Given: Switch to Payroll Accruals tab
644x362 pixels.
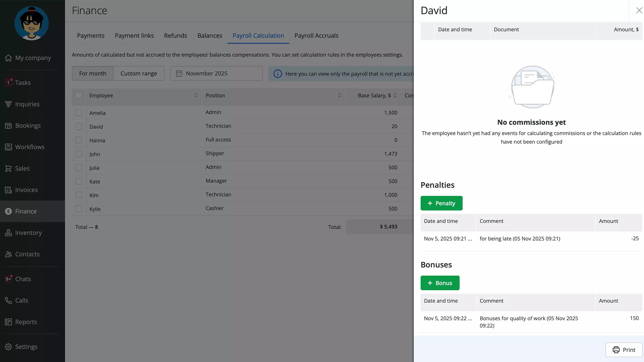Looking at the screenshot, I should click(316, 35).
